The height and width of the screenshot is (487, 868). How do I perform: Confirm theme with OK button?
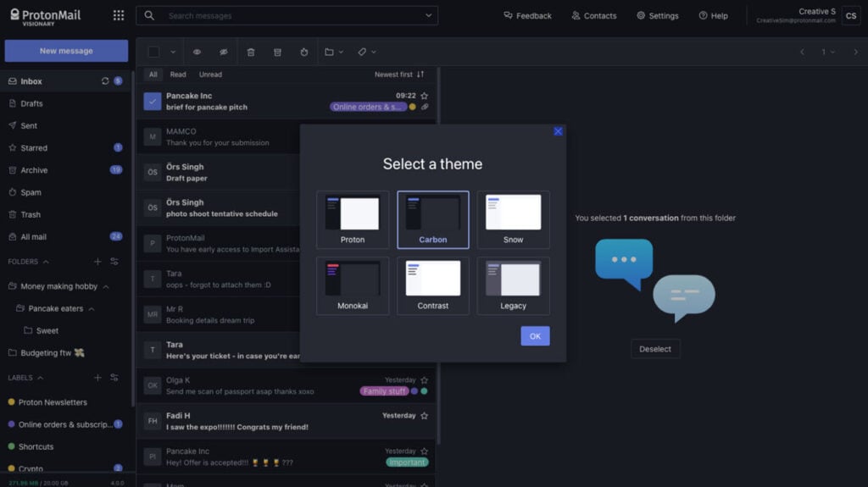click(x=535, y=336)
